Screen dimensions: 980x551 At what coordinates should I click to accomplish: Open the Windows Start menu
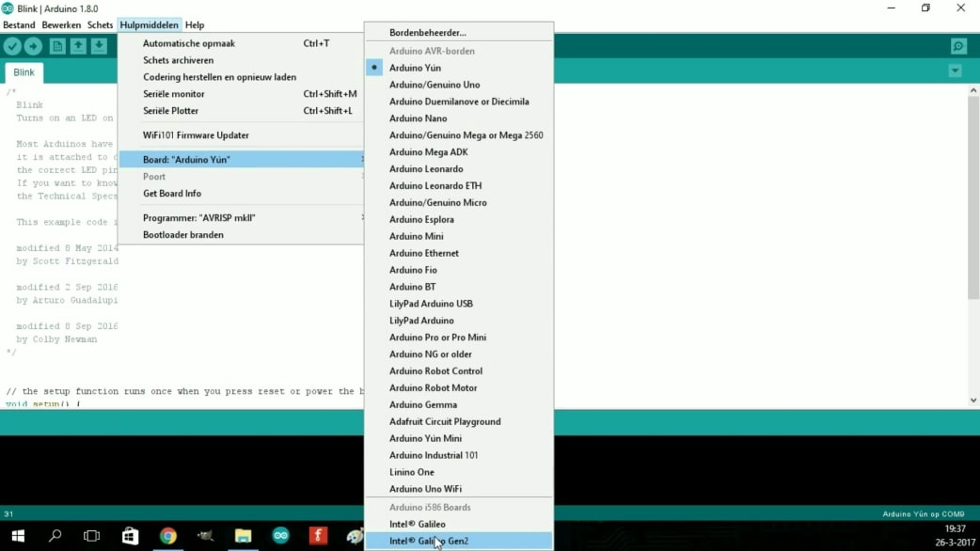click(18, 536)
